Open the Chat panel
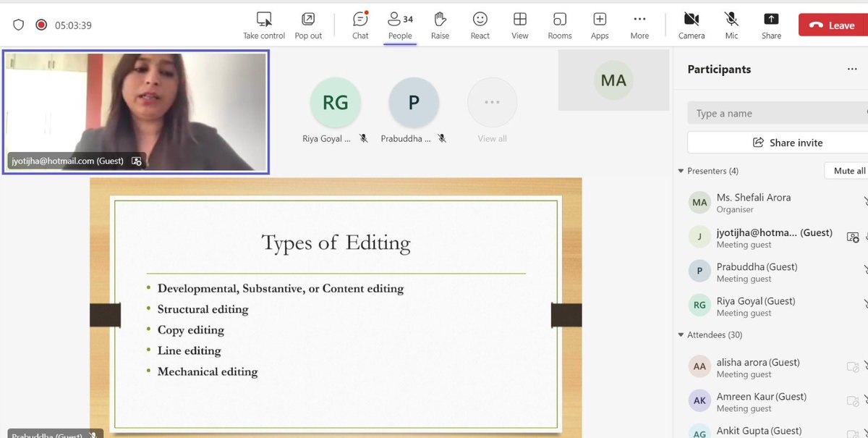Image resolution: width=868 pixels, height=438 pixels. [359, 25]
